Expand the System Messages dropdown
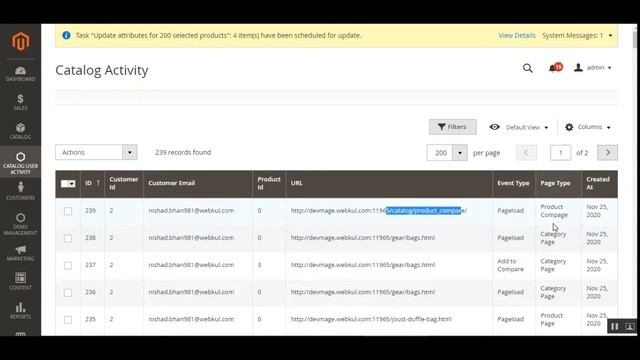The image size is (640, 360). [x=577, y=36]
